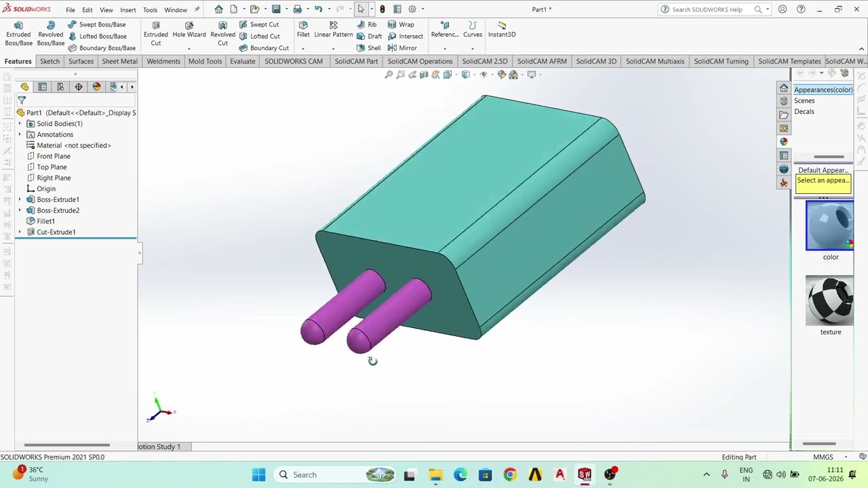Open Reference Geometry tool
868x488 pixels.
pos(445,30)
